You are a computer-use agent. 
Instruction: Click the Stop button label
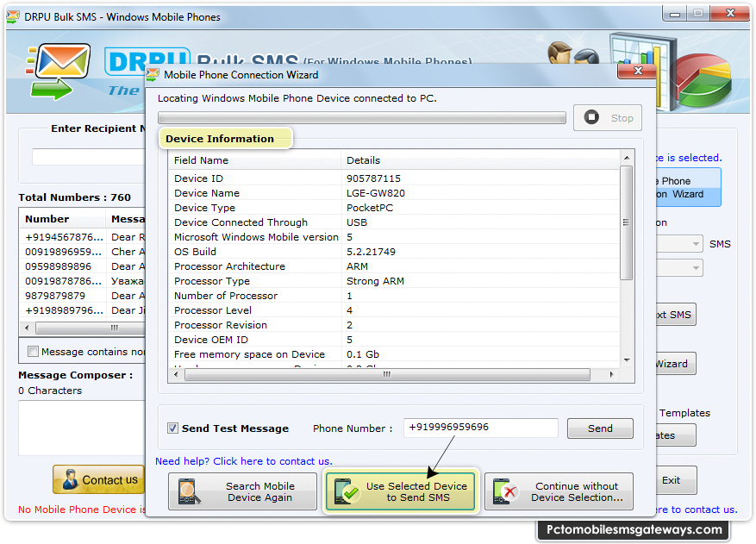(622, 118)
